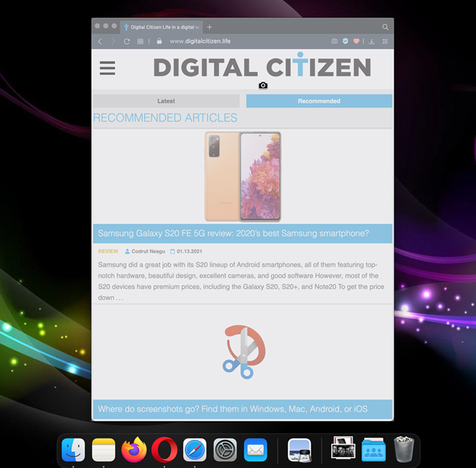Screen dimensions: 476x468
Task: Launch Opera from the Dock
Action: coord(165,450)
